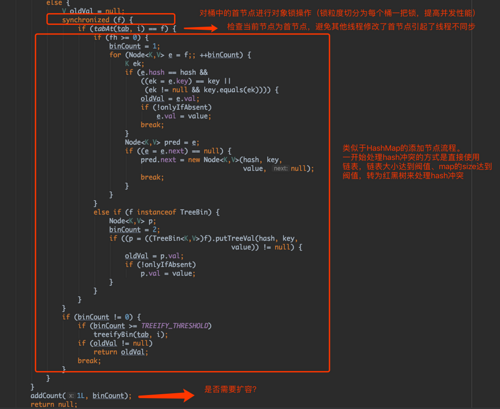Click the 'pred.next = new Node<K,V>(hash, key,' line

211,160
